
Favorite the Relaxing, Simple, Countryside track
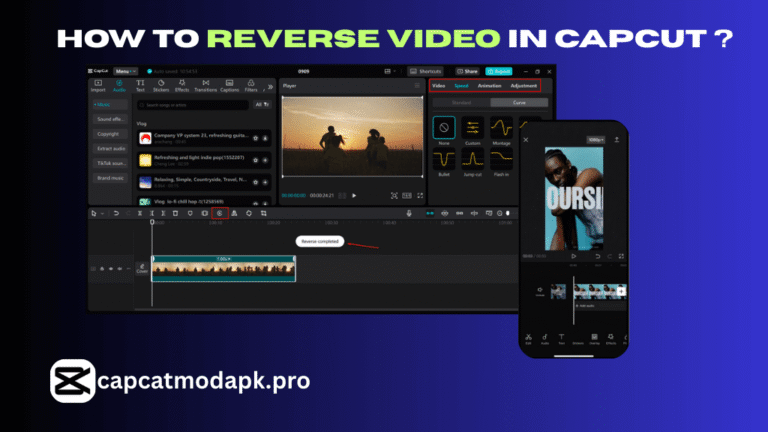pos(255,182)
